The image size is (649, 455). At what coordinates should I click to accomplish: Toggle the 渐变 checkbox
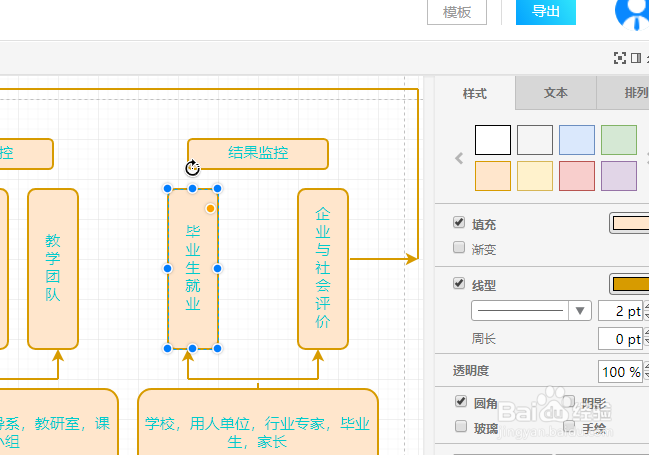click(x=459, y=247)
